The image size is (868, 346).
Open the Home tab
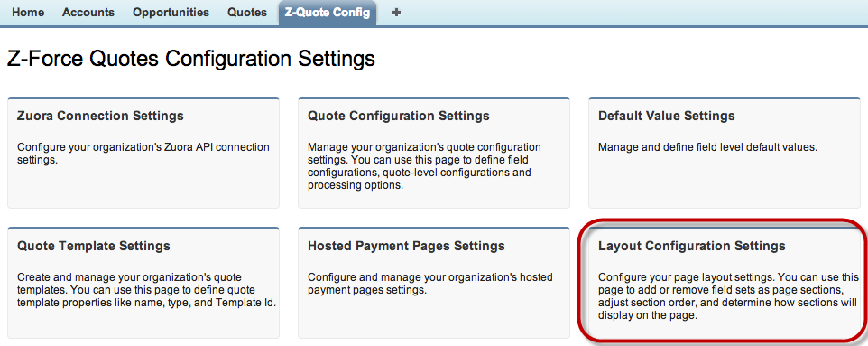click(28, 13)
